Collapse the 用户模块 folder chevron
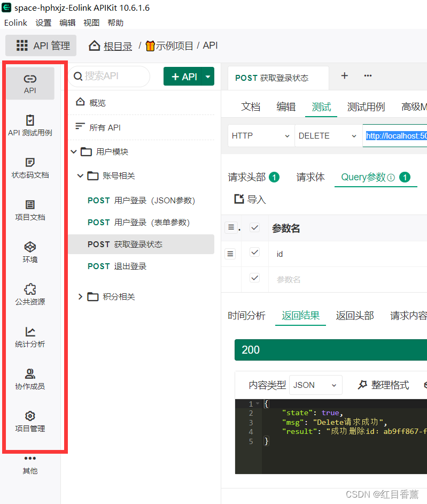The image size is (427, 504). (x=74, y=151)
